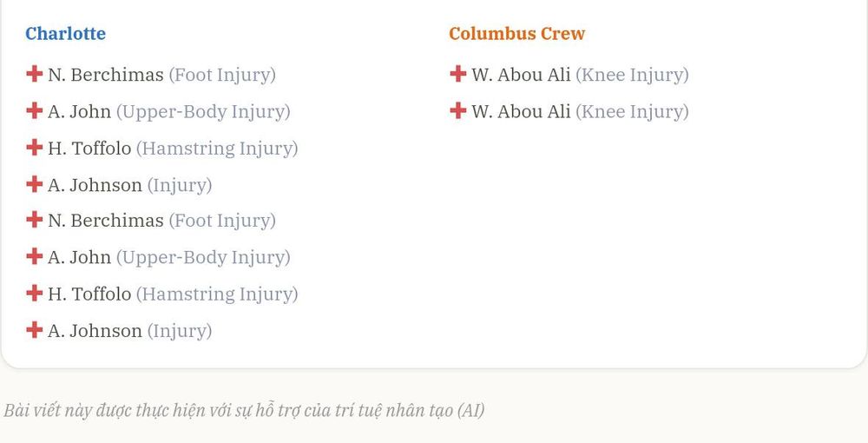This screenshot has width=868, height=443.
Task: Select the injury cross icon for the second W. Abou Ali entry
Action: pos(457,110)
